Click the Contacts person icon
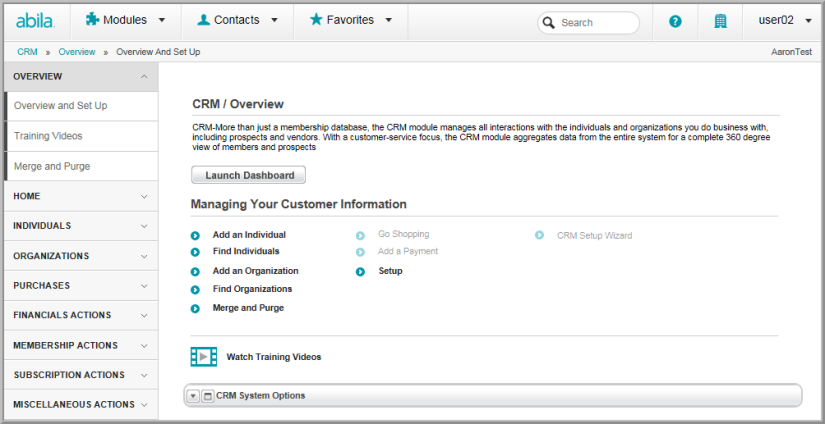825x424 pixels. [203, 20]
